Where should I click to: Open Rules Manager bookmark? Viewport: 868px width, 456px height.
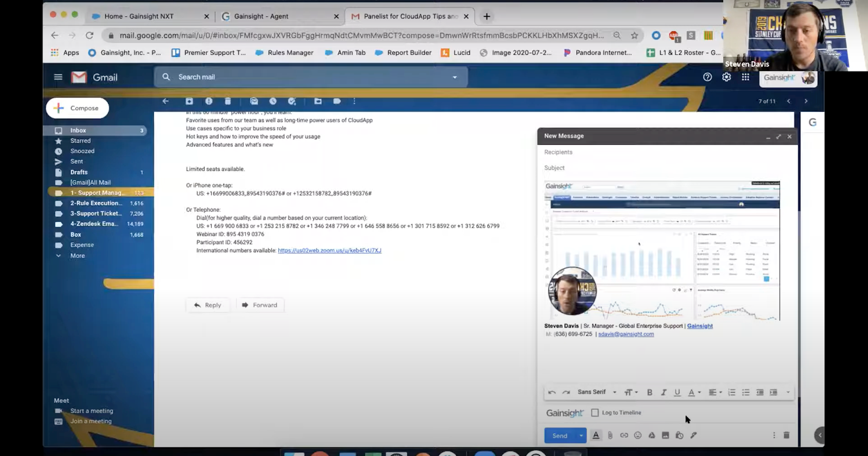tap(284, 53)
